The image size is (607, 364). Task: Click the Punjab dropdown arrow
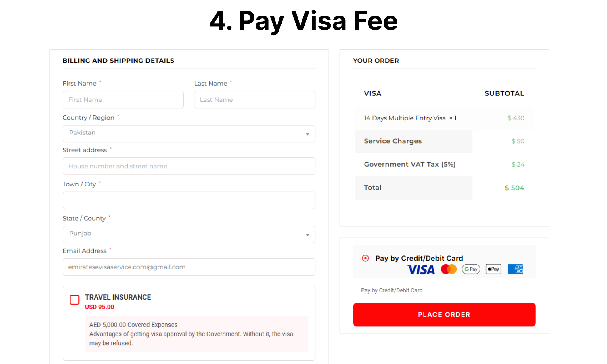coord(307,235)
